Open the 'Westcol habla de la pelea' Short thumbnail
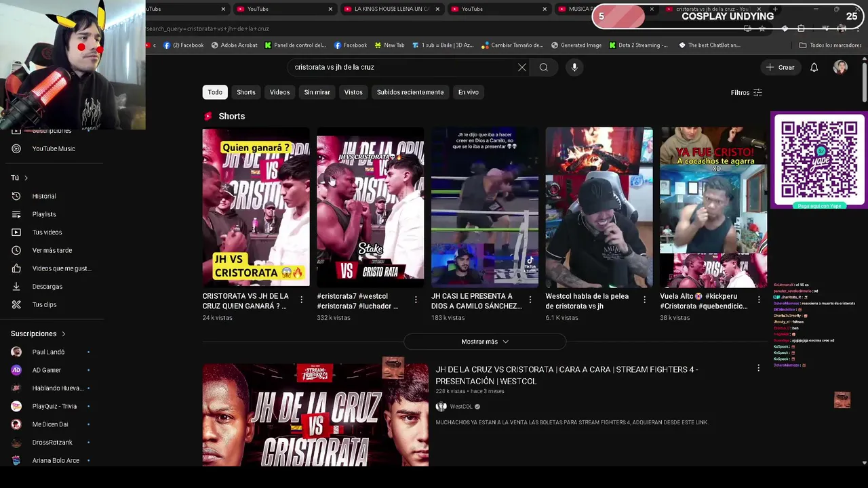Viewport: 868px width, 488px height. point(599,207)
